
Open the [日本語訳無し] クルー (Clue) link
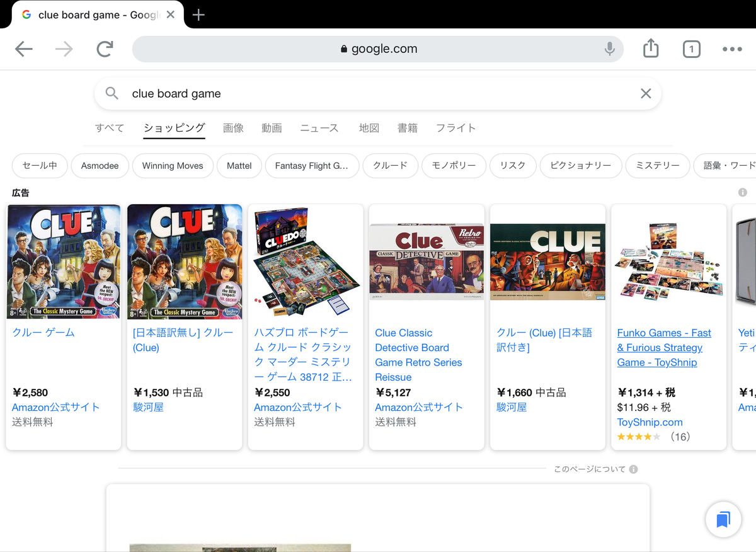tap(183, 340)
